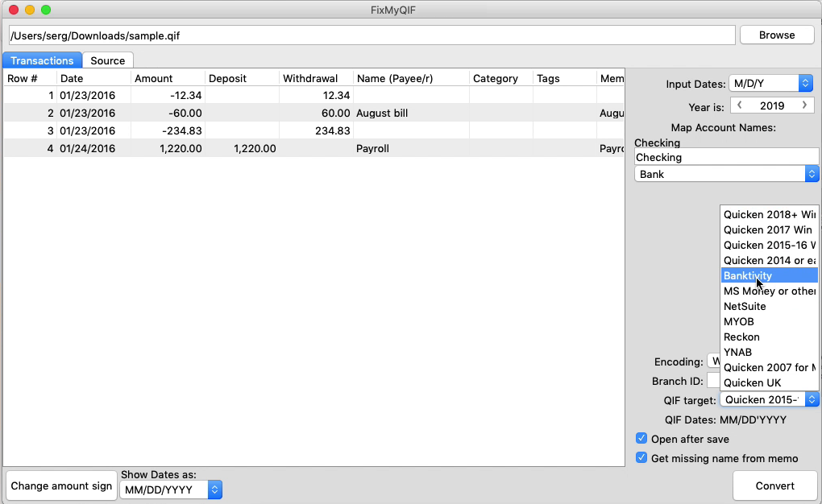Select Quicken 2014 or earlier option
The width and height of the screenshot is (822, 504).
coord(769,260)
